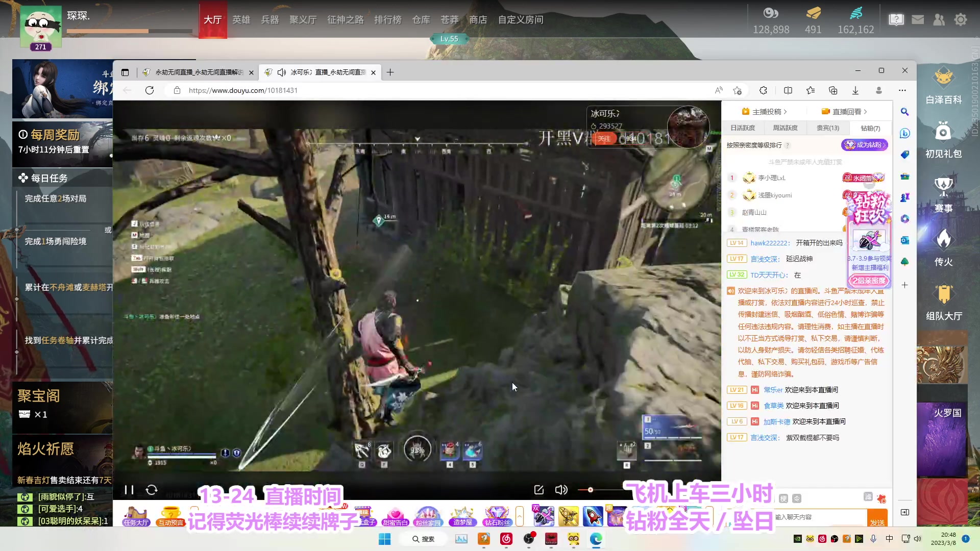980x551 pixels.
Task: Open the 任务大厅 task hall icon
Action: [136, 516]
